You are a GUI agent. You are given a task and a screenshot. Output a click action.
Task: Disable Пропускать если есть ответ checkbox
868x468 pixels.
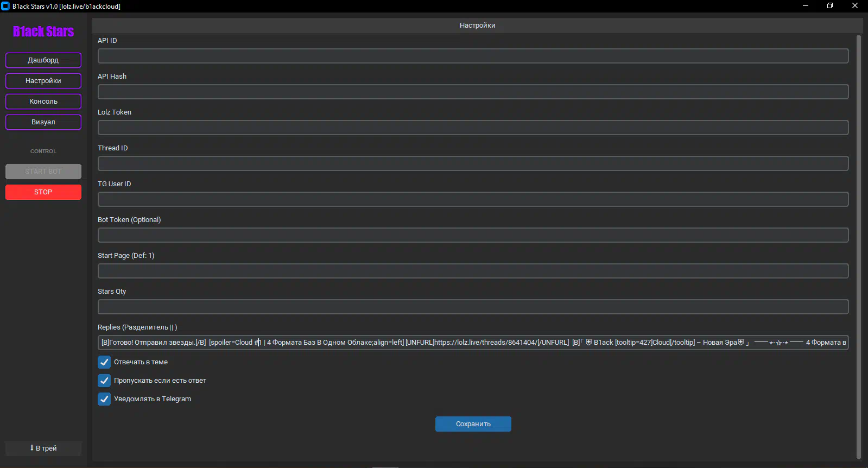(x=104, y=381)
